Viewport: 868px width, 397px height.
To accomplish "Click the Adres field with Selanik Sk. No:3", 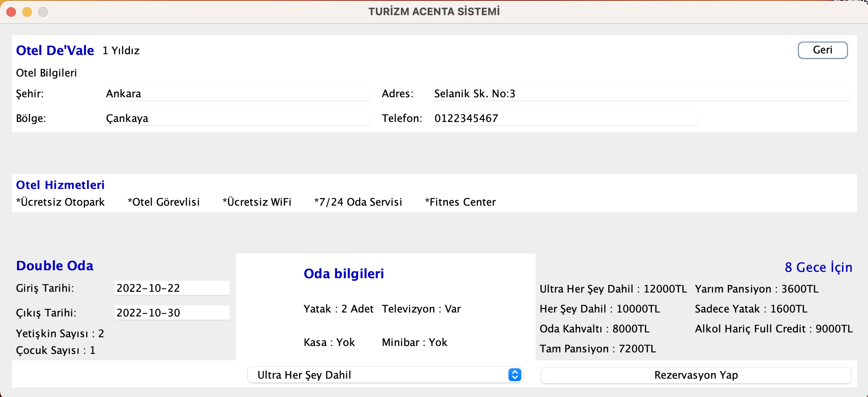I will 642,93.
